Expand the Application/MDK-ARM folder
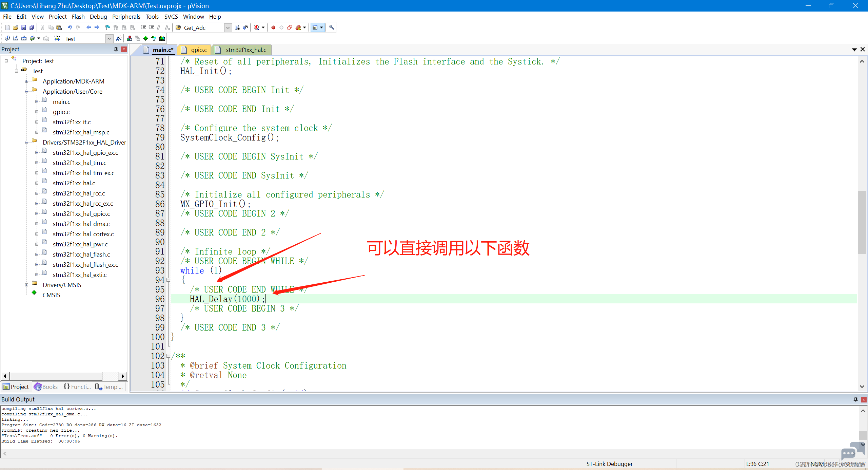Viewport: 868px width, 470px height. click(26, 81)
